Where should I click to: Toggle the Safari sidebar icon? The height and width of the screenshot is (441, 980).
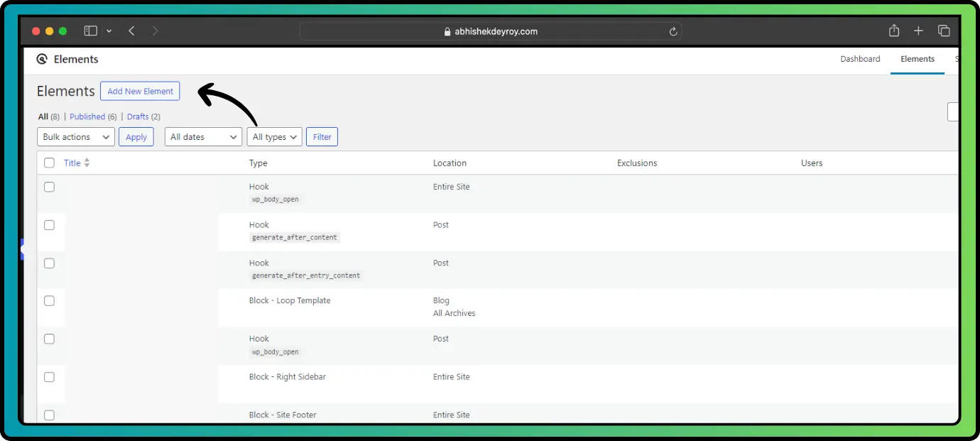(90, 31)
